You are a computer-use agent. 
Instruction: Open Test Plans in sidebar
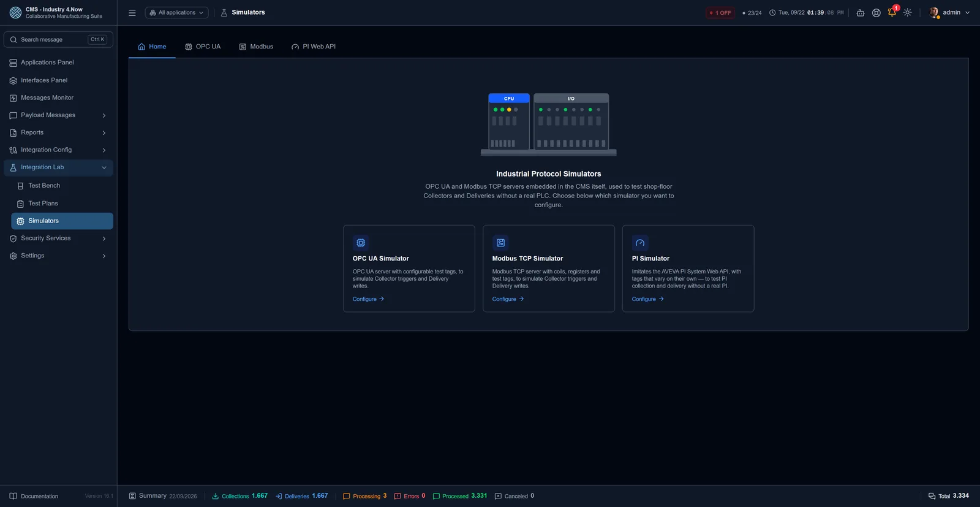62,204
